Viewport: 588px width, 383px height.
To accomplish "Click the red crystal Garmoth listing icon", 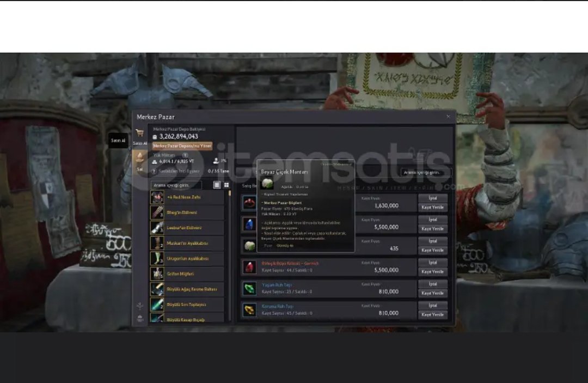I will pyautogui.click(x=249, y=267).
